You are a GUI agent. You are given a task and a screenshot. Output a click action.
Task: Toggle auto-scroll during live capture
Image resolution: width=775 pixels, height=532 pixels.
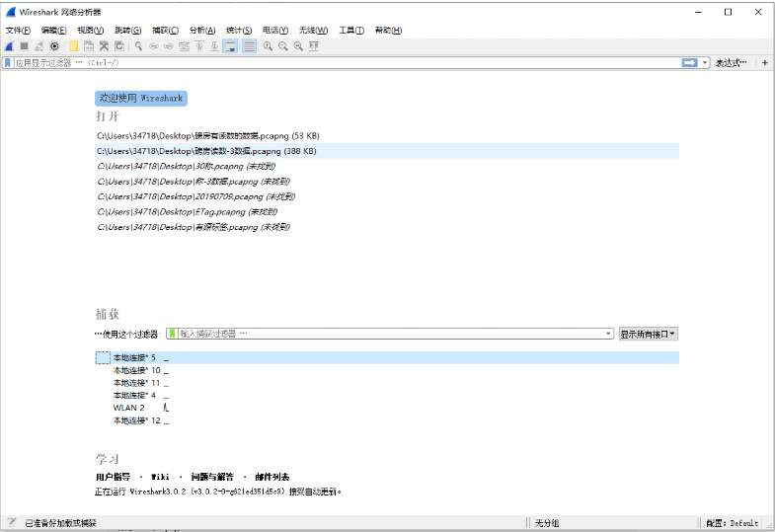click(230, 46)
